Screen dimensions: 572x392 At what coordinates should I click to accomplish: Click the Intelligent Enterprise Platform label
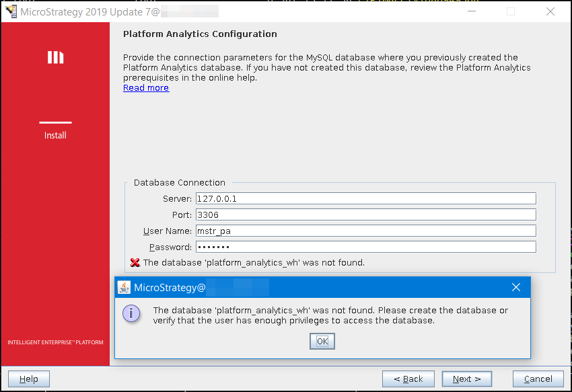54,342
